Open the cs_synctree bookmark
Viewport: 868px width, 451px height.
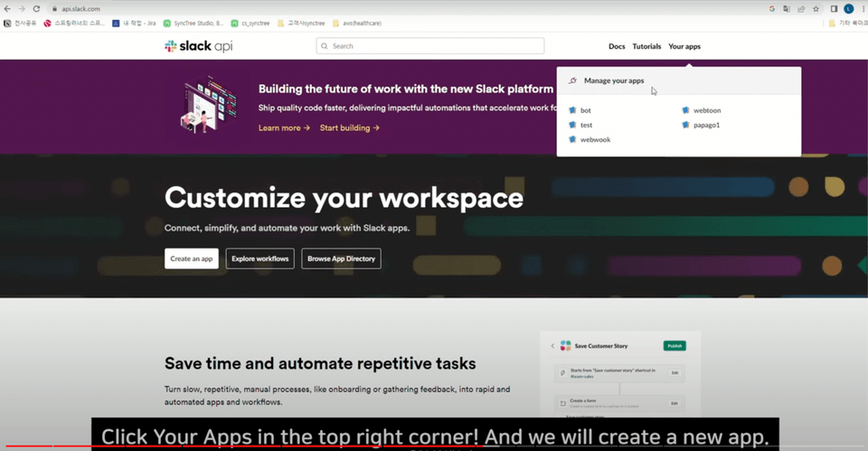250,23
